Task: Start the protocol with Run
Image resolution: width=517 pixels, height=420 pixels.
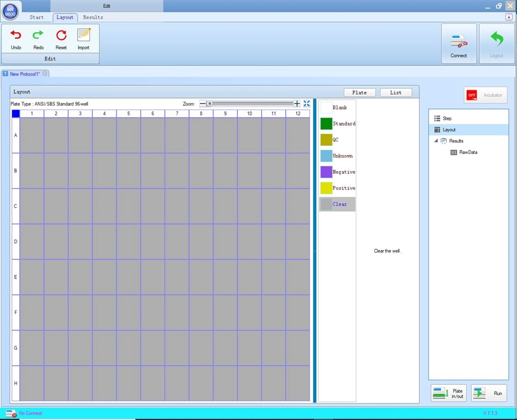Action: (489, 393)
